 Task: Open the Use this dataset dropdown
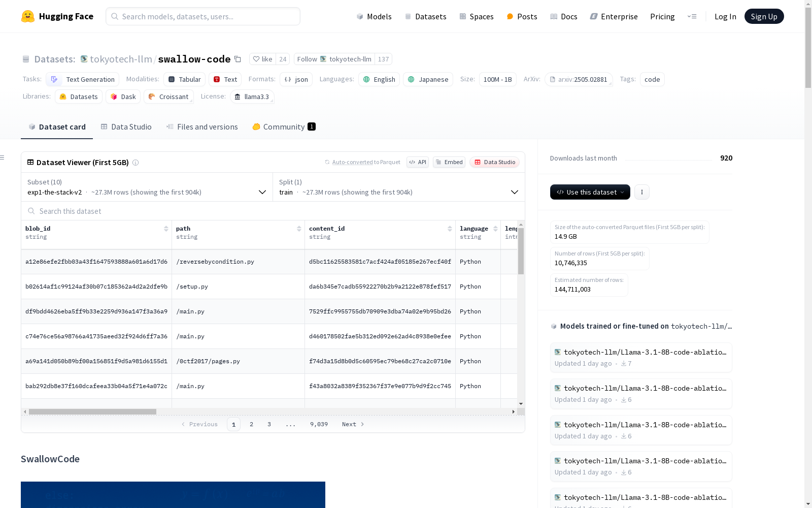click(x=590, y=192)
